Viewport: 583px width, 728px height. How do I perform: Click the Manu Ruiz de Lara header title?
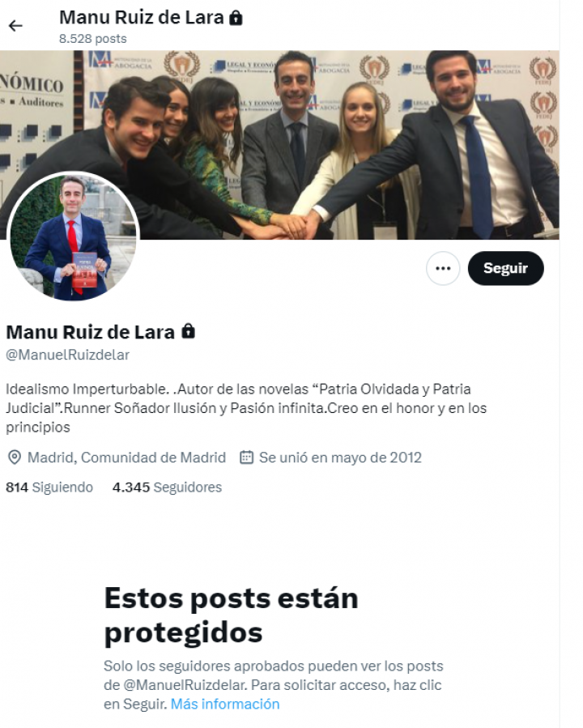click(142, 18)
